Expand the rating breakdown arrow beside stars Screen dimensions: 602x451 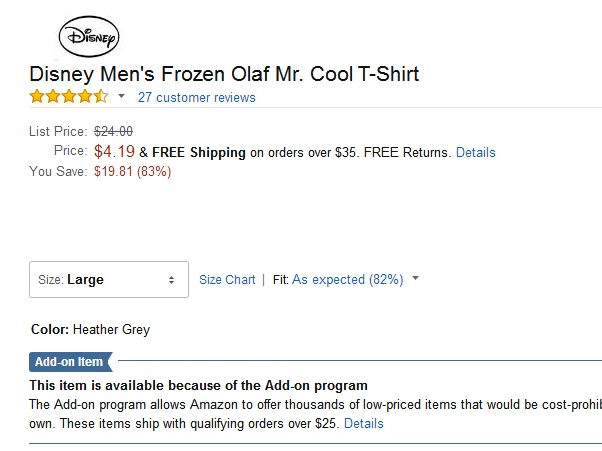tap(121, 96)
